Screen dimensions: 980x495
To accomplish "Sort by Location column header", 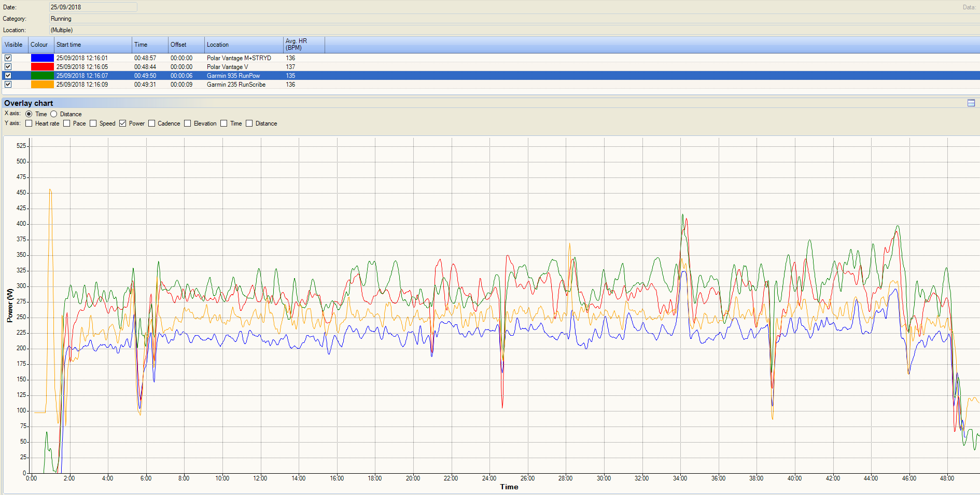I will click(x=243, y=45).
